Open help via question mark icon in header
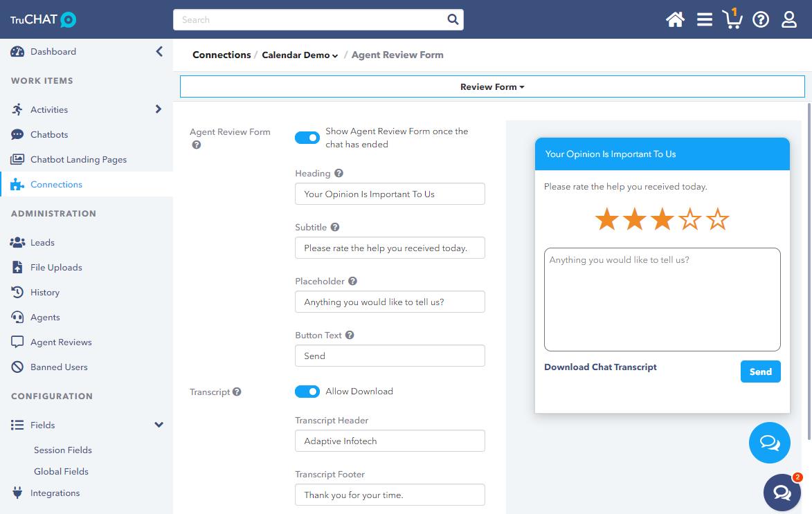812x514 pixels. (x=761, y=19)
